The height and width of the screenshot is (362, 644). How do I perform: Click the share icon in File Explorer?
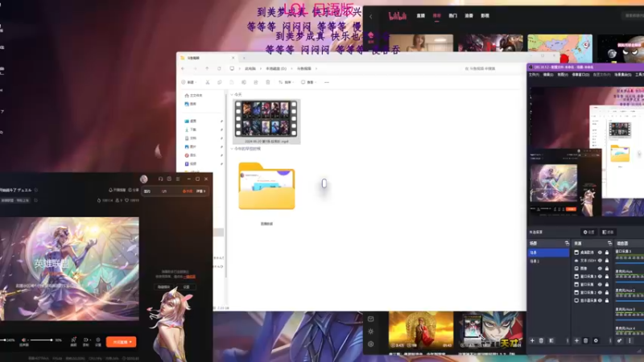255,82
